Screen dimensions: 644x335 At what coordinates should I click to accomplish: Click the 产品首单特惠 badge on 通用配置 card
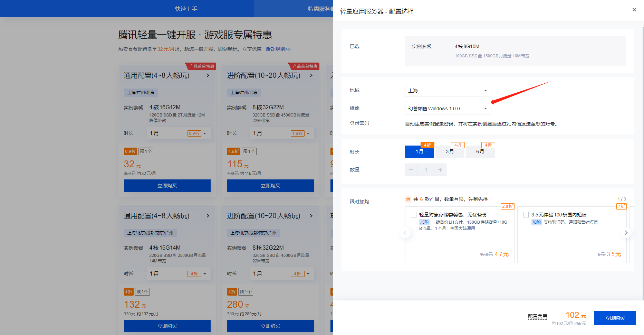point(201,66)
